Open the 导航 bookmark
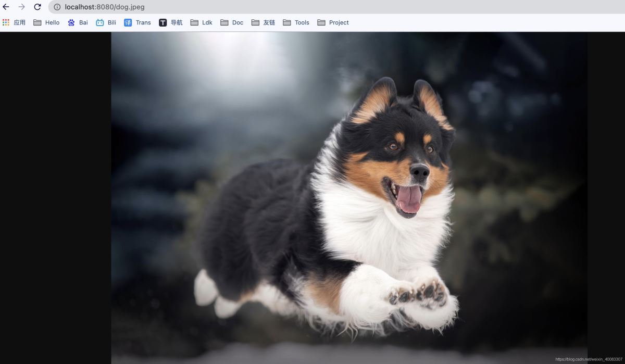Screen dimensions: 625x364 (171, 22)
